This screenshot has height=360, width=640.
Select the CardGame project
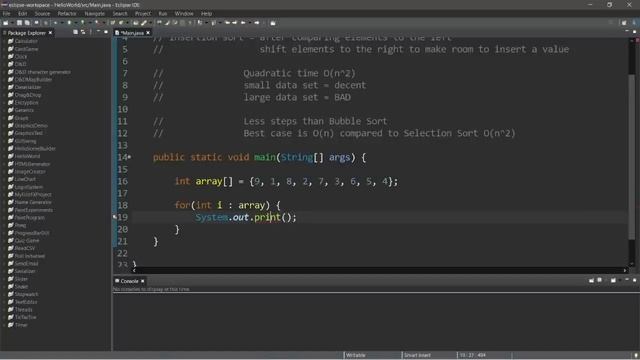click(x=26, y=49)
